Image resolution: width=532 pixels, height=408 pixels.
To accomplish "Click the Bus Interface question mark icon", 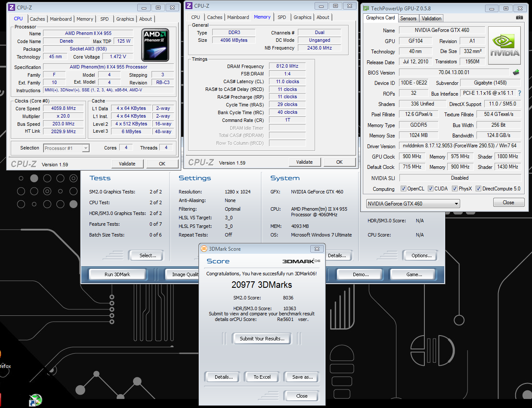I will tap(520, 93).
